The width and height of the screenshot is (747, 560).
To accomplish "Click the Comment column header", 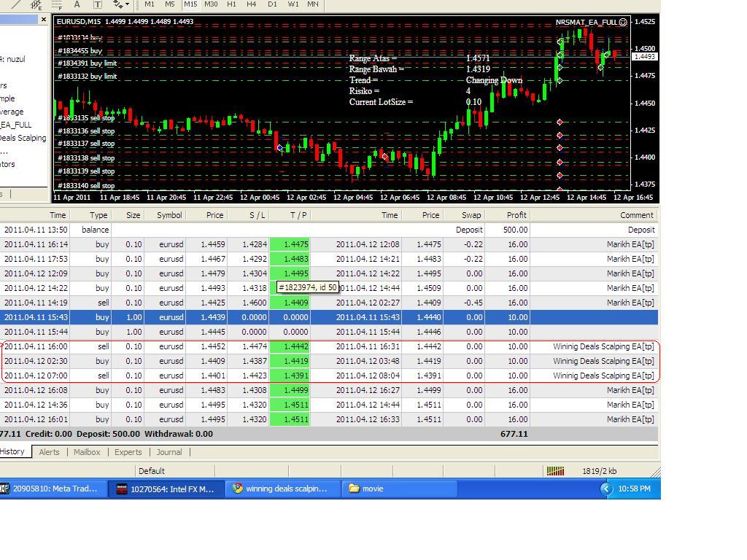I will tap(595, 215).
